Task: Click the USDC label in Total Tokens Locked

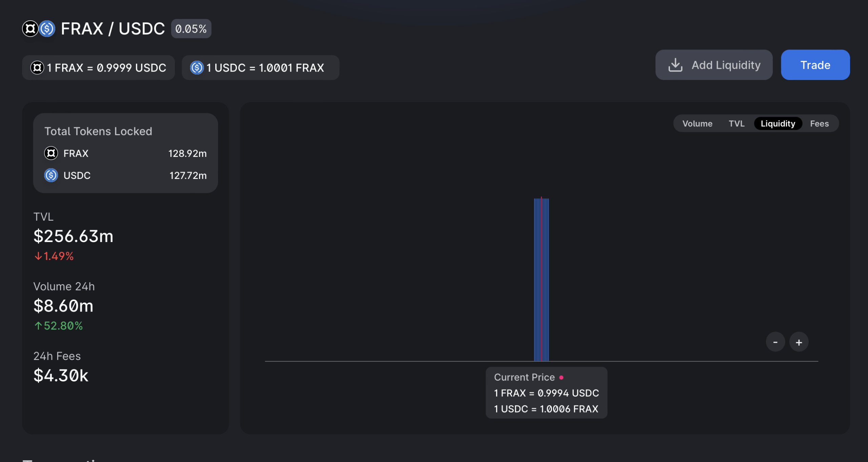Action: 77,176
